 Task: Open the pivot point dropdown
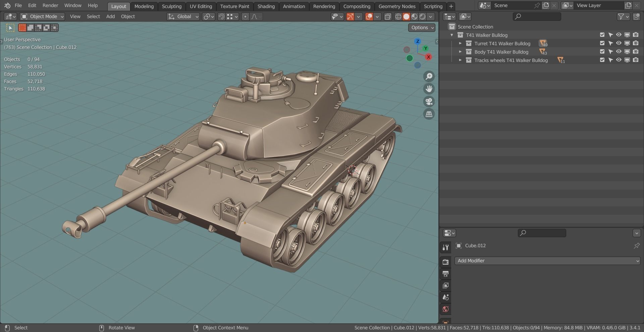(x=208, y=16)
